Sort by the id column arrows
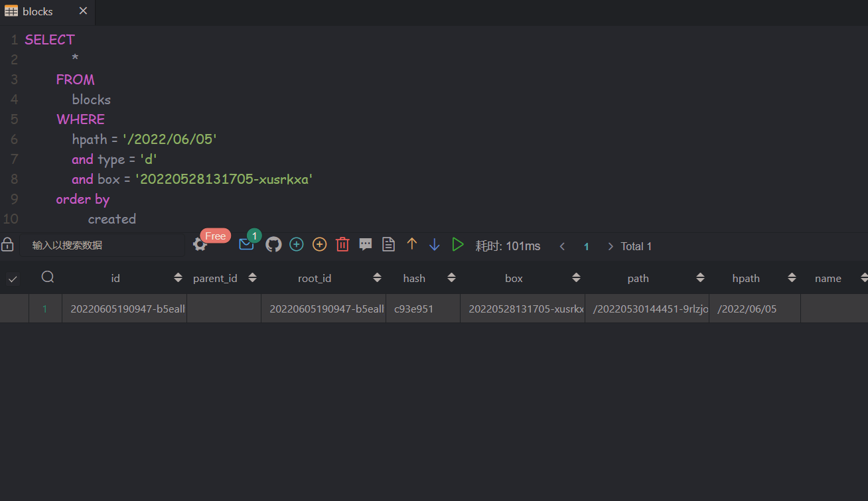The height and width of the screenshot is (501, 868). coord(178,278)
